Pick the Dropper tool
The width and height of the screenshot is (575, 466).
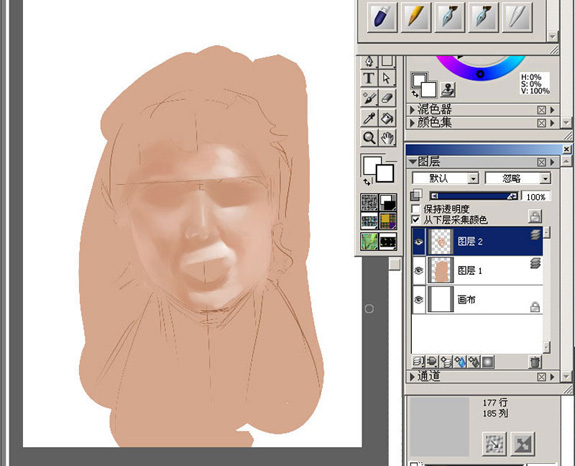(x=369, y=118)
